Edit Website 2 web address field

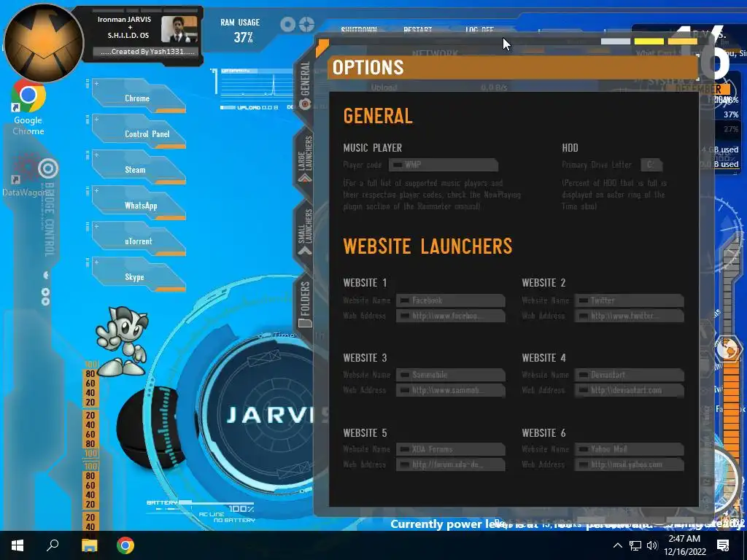click(630, 316)
